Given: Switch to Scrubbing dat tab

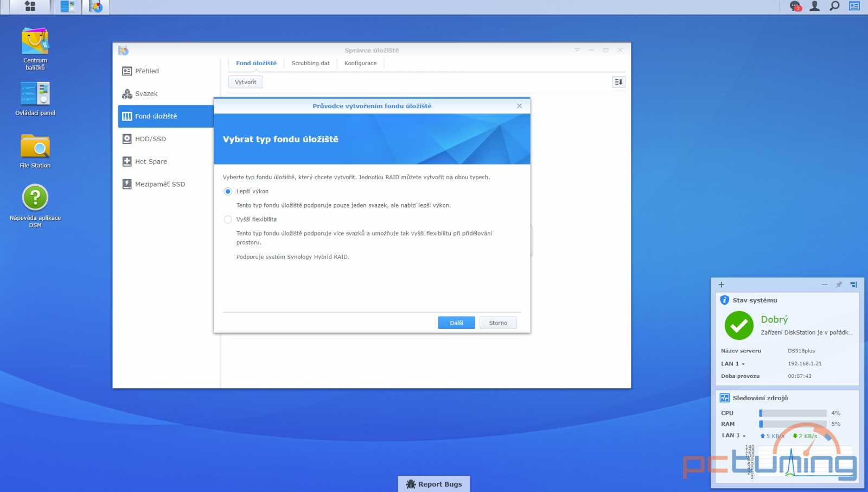Looking at the screenshot, I should click(310, 64).
